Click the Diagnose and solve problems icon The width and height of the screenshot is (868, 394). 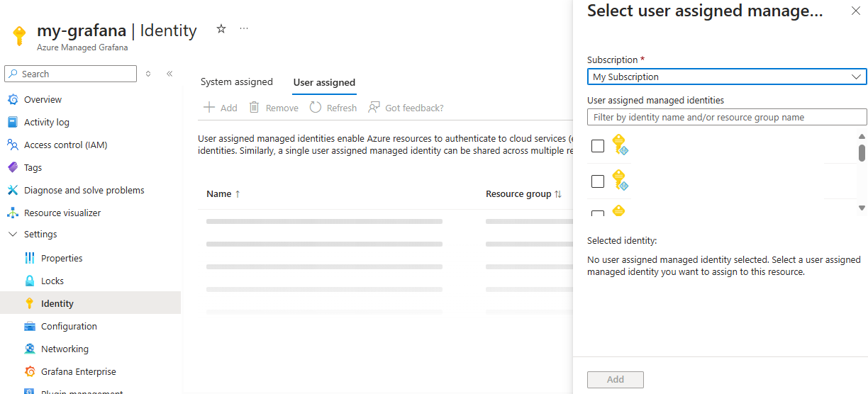click(13, 190)
